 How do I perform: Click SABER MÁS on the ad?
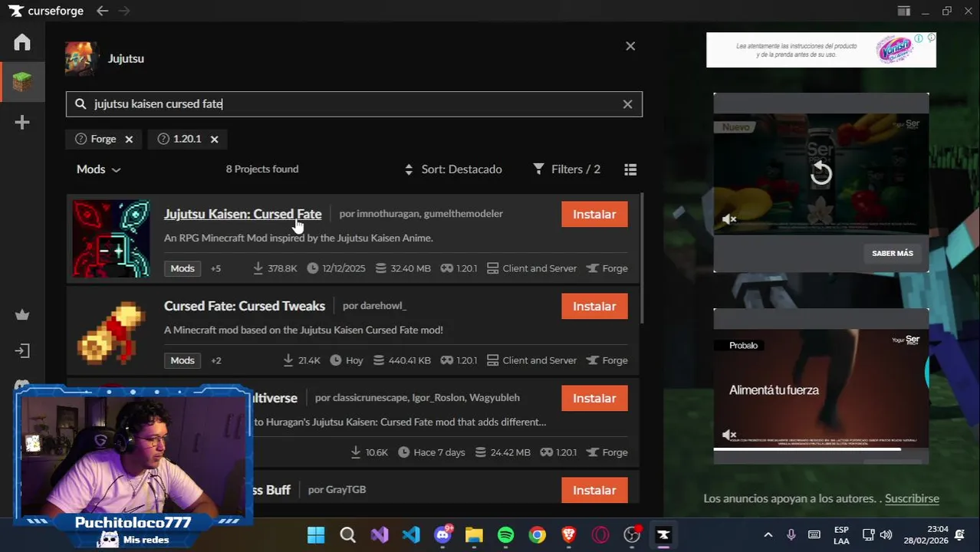pyautogui.click(x=893, y=253)
